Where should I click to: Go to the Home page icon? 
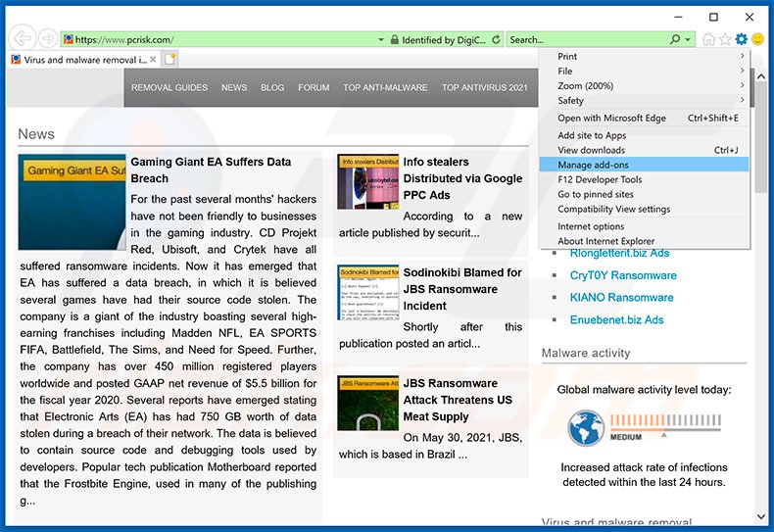click(x=708, y=39)
